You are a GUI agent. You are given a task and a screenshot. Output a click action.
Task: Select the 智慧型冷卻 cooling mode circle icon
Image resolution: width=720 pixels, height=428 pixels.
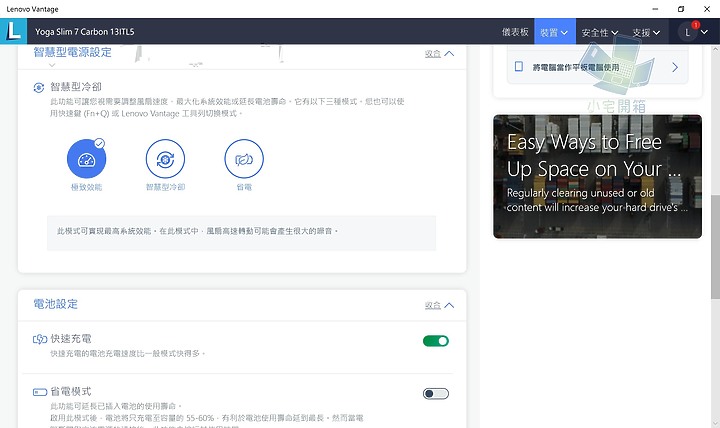(165, 159)
